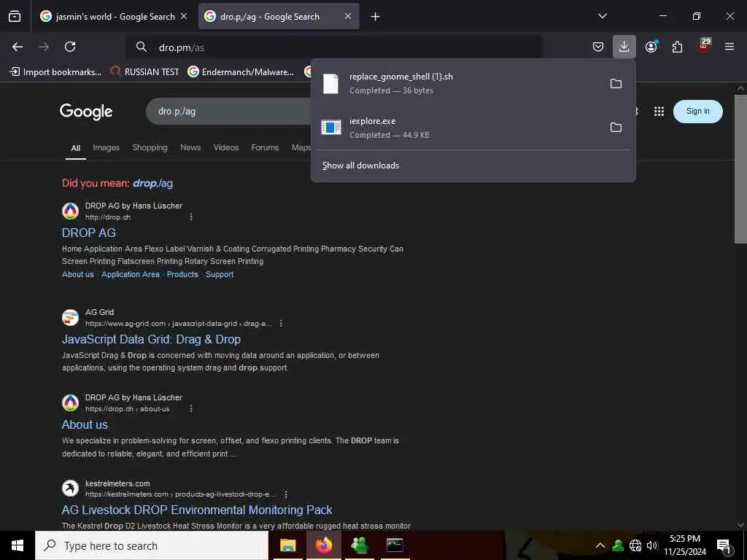Focus the URL address bar
The image size is (747, 560).
333,47
